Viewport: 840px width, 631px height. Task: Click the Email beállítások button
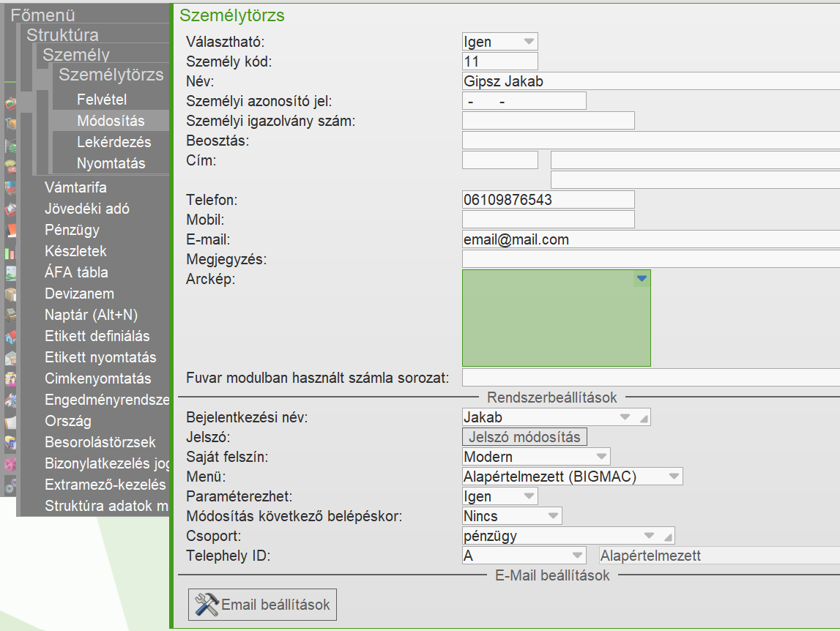coord(262,604)
